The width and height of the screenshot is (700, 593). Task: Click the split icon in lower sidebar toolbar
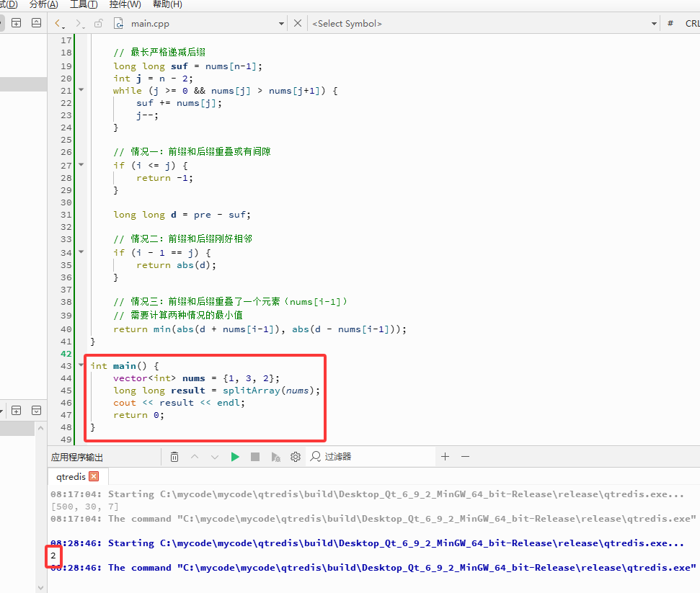[x=37, y=410]
